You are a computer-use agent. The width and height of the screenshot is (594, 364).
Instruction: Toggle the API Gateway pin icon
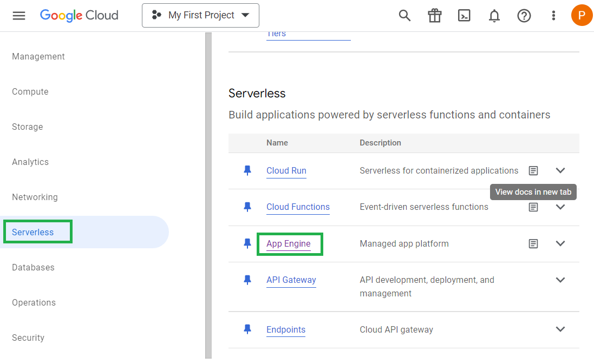click(247, 280)
